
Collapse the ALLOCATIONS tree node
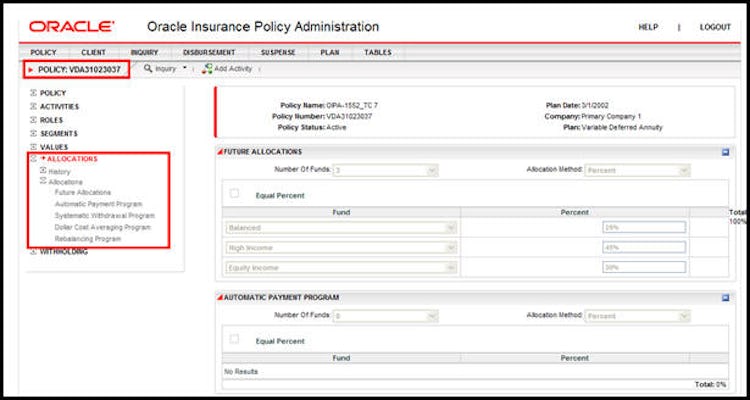click(33, 158)
